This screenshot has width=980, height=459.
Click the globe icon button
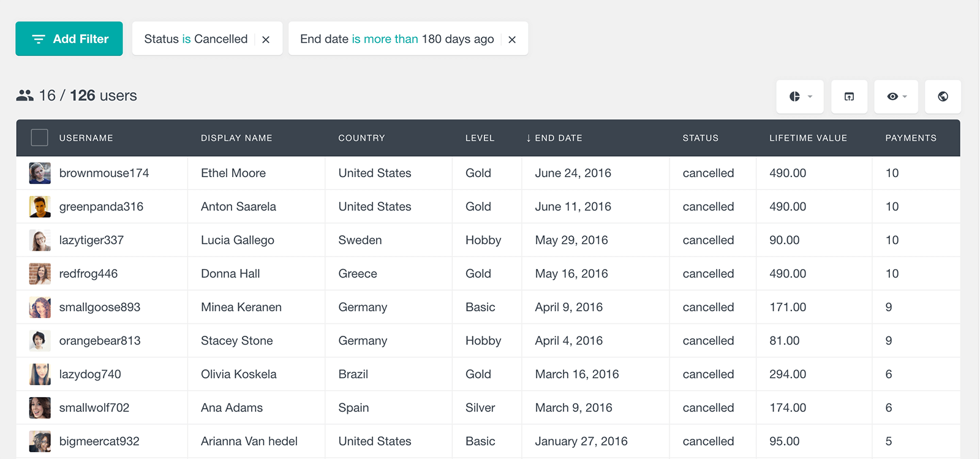[943, 96]
